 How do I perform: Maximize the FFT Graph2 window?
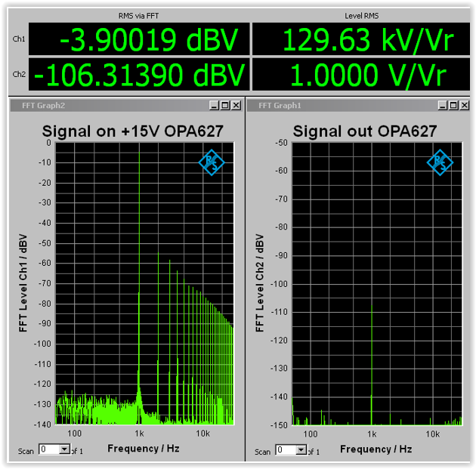225,105
